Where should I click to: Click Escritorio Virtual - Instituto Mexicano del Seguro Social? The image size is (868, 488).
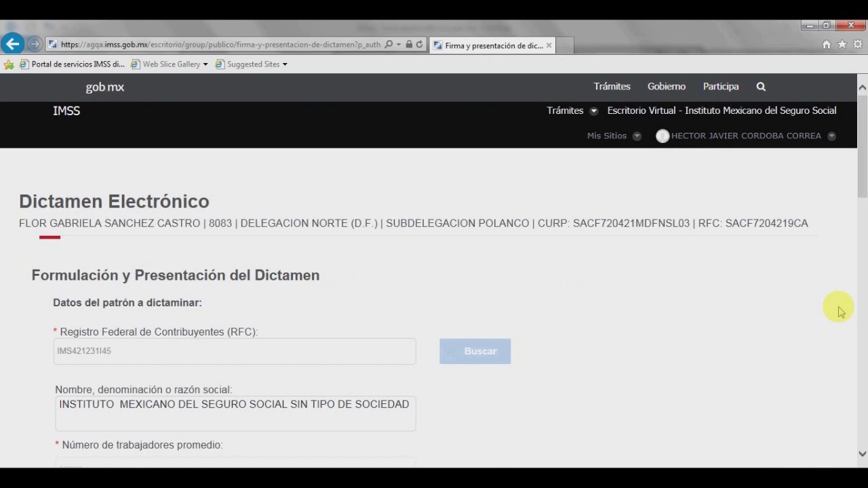[722, 110]
